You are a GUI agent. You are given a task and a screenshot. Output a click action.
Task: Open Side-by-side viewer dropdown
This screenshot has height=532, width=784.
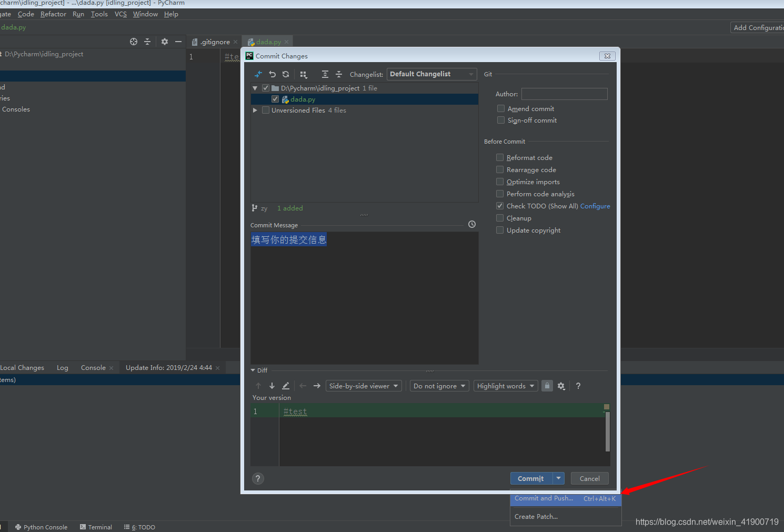(x=364, y=386)
